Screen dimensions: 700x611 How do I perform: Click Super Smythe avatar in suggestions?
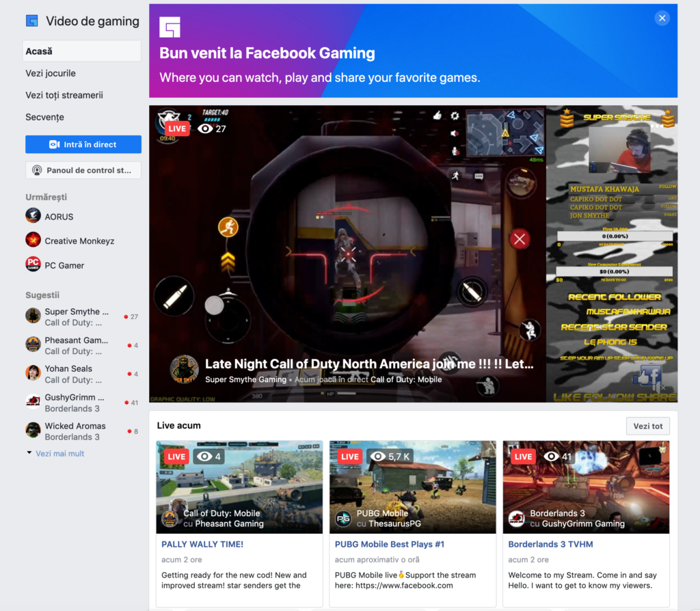[33, 316]
